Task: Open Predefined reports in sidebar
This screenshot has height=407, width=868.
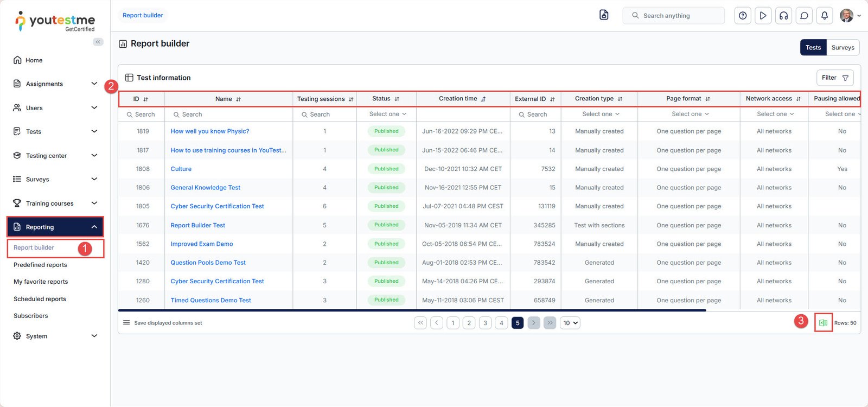Action: (40, 265)
